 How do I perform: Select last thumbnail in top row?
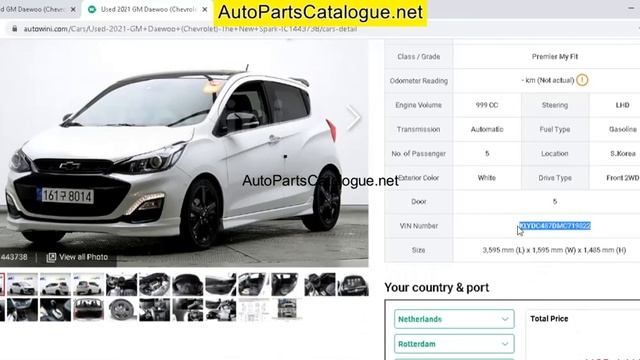coord(353,284)
